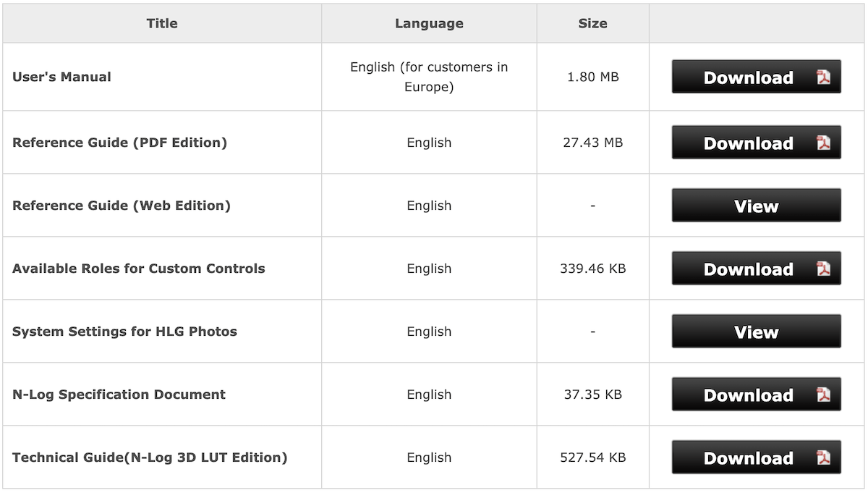Click the Reference Guide (Web Edition) title

click(x=122, y=206)
